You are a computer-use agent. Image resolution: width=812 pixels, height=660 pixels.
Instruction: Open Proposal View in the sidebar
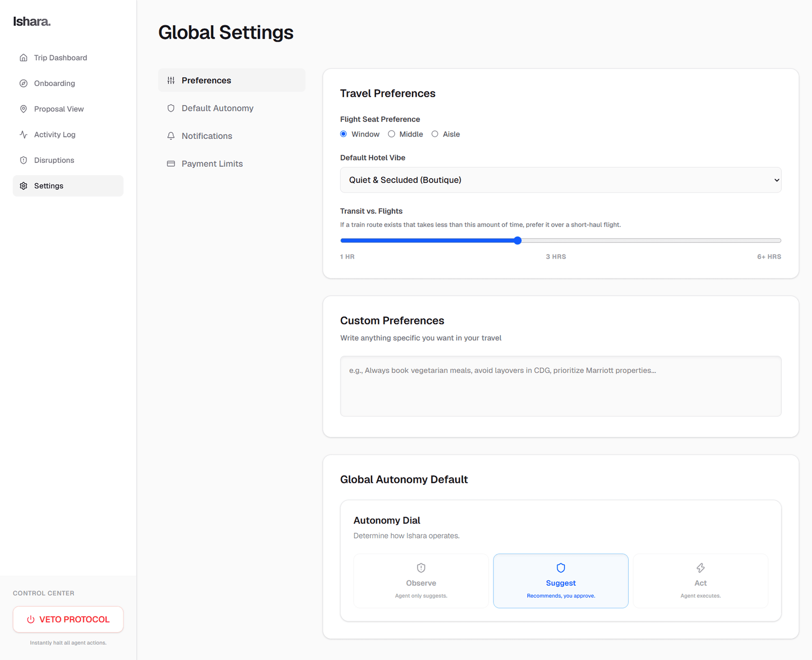click(68, 109)
